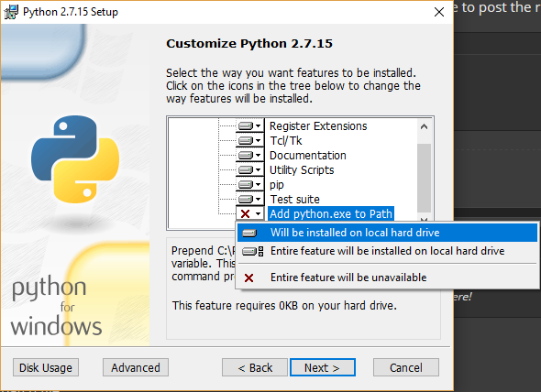Click the Python Setup installer icon in title bar
The width and height of the screenshot is (541, 392).
click(x=11, y=12)
